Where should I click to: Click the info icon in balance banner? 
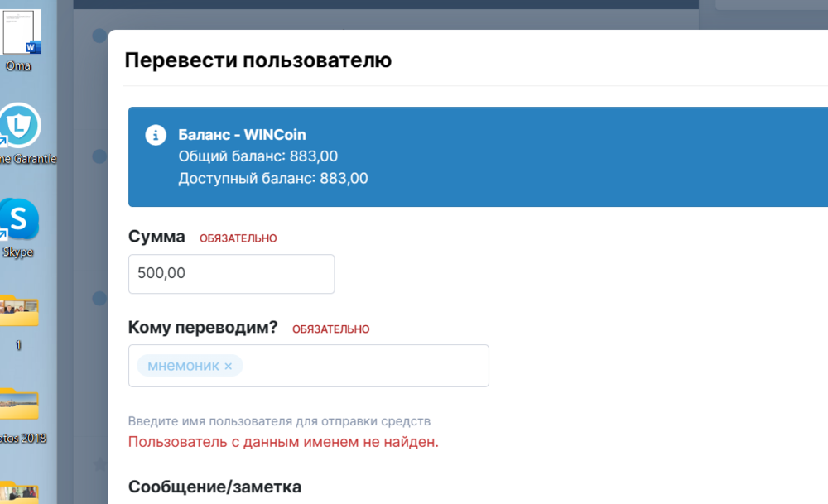[155, 135]
